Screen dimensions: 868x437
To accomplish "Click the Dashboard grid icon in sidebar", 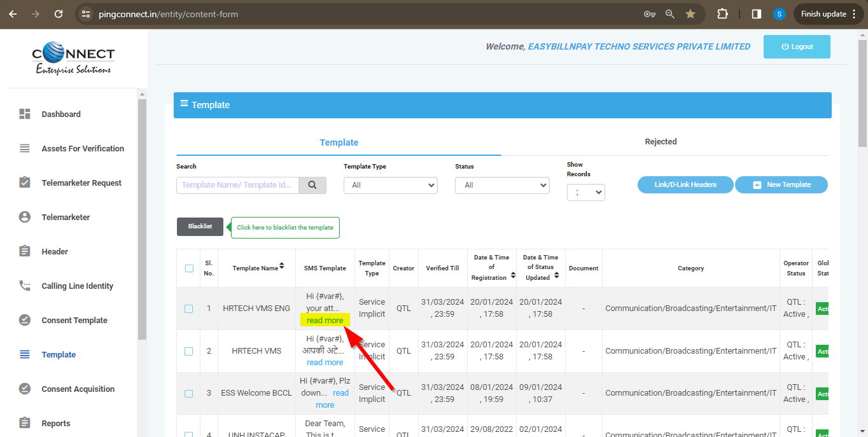I will 25,114.
